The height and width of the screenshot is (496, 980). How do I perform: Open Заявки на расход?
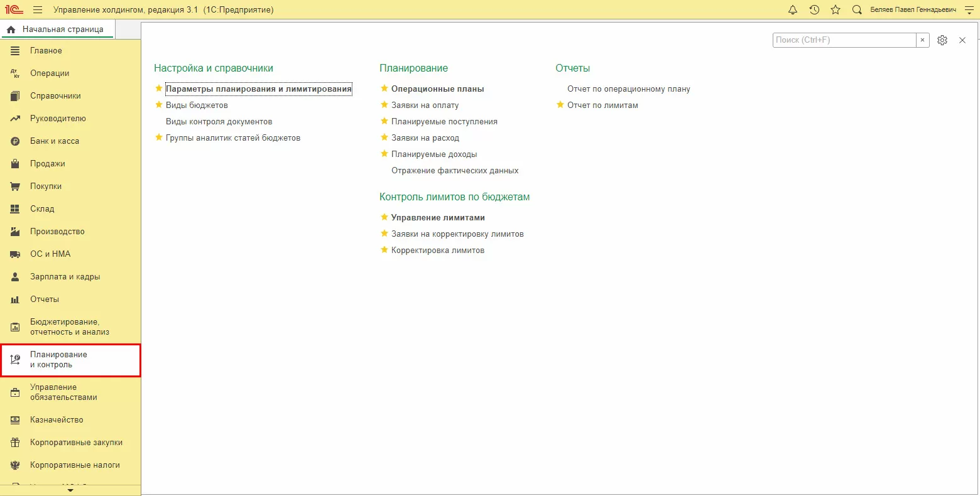(425, 138)
